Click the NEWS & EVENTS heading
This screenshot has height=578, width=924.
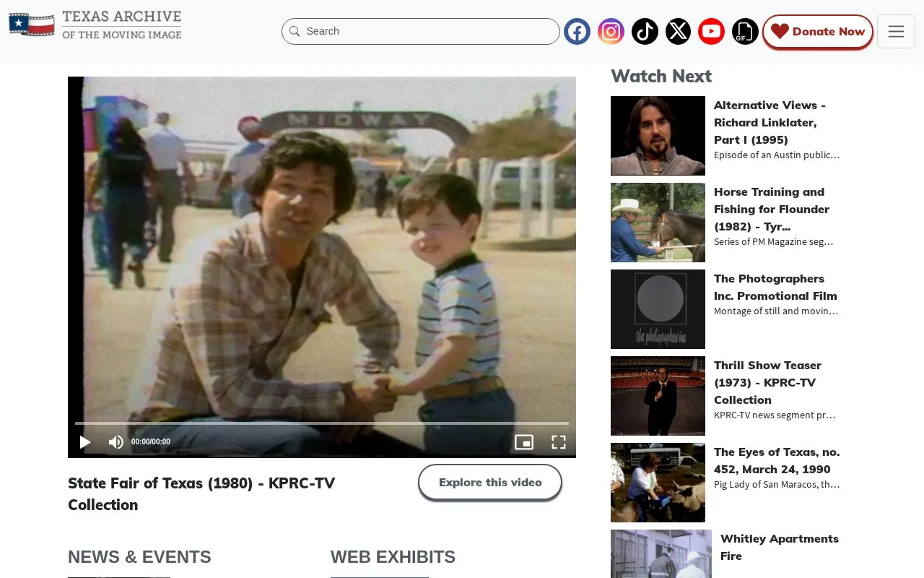tap(139, 557)
